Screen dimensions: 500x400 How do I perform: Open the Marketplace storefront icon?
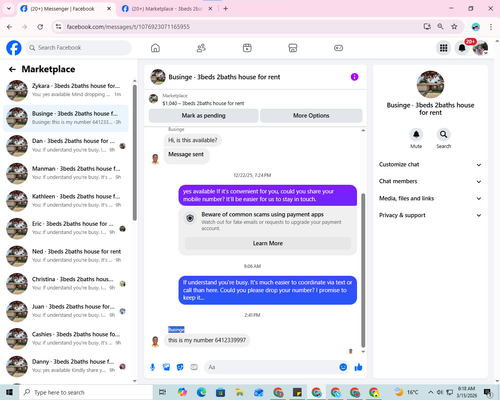[x=293, y=48]
